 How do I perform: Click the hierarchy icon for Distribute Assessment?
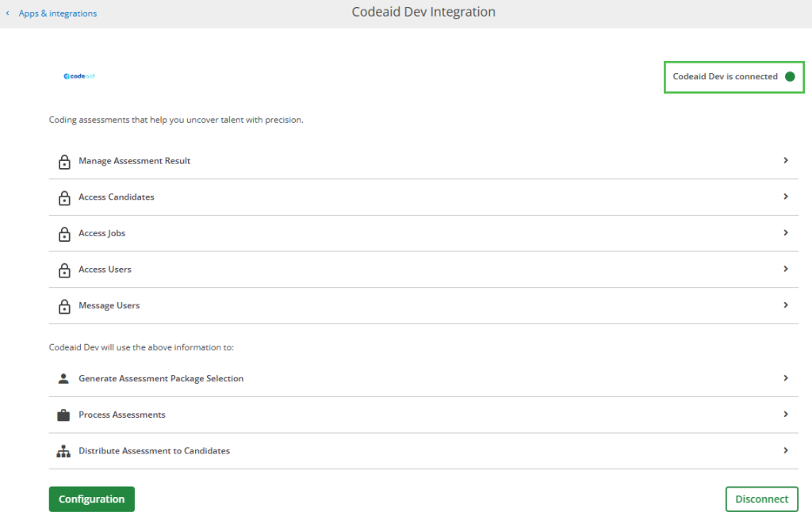click(x=64, y=451)
